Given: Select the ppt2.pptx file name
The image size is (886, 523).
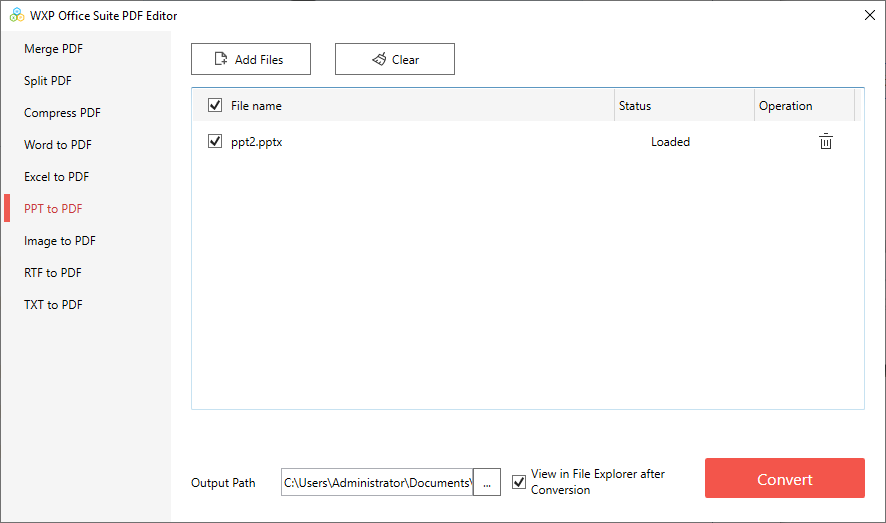Looking at the screenshot, I should pyautogui.click(x=257, y=142).
